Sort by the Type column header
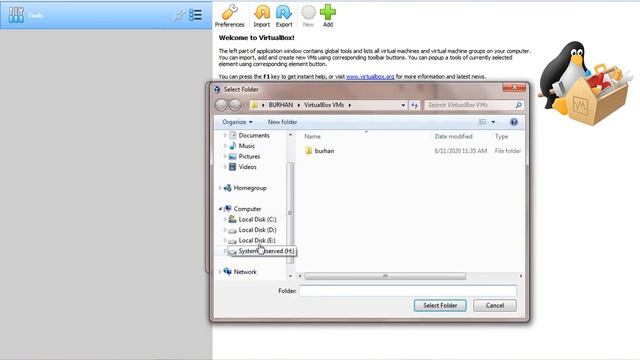 pos(502,136)
